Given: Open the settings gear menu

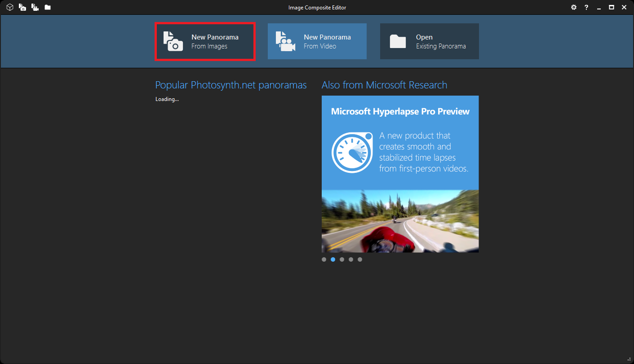Looking at the screenshot, I should (574, 7).
